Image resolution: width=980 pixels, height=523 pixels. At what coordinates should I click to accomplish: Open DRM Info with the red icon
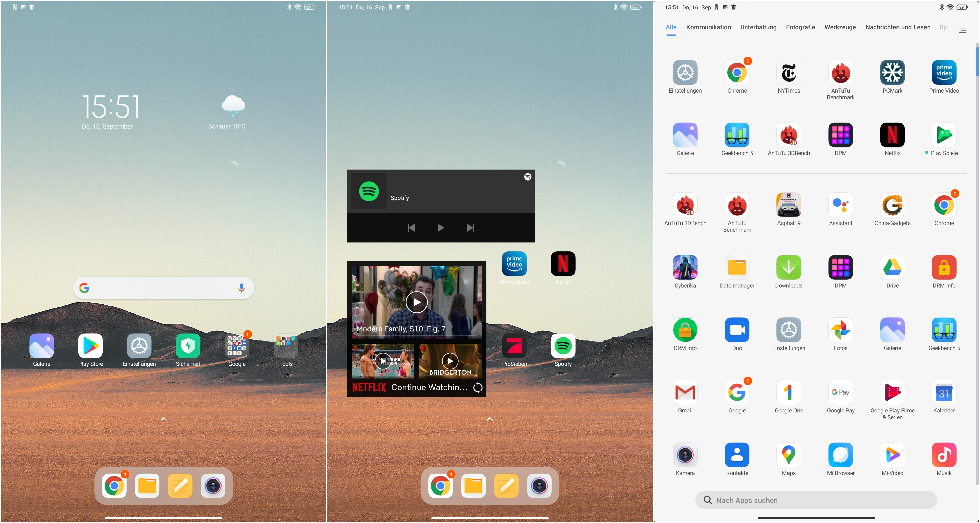tap(944, 267)
